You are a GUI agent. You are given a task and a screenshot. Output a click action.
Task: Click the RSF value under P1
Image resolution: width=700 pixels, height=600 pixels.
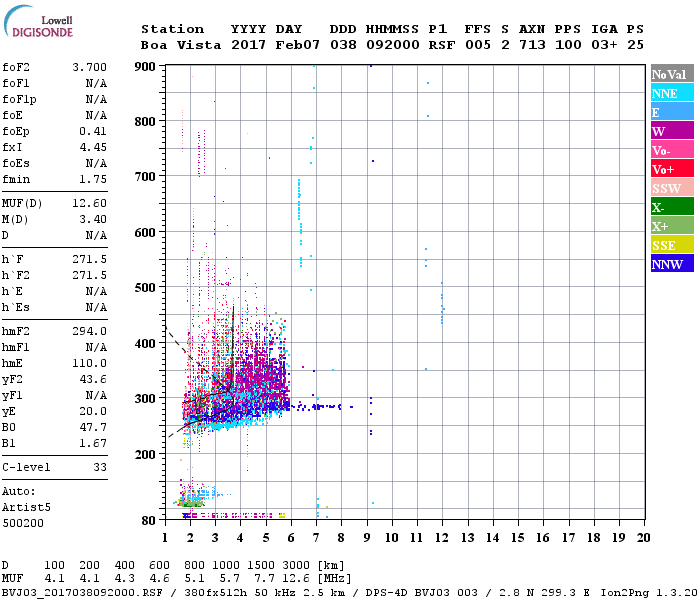(x=442, y=45)
